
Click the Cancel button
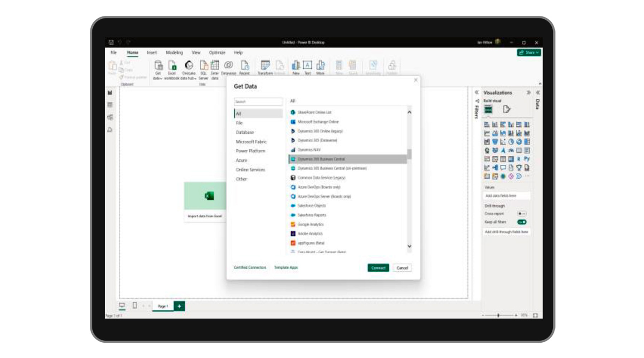coord(402,268)
